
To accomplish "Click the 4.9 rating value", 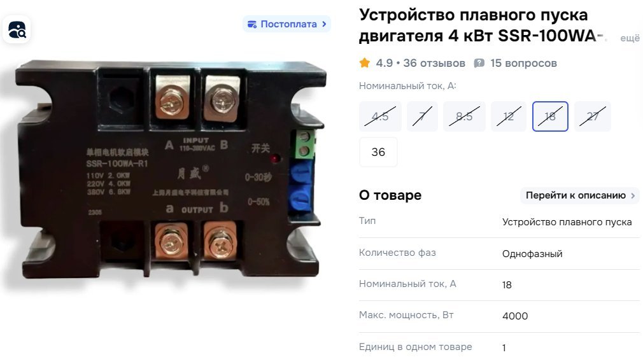I will 385,63.
